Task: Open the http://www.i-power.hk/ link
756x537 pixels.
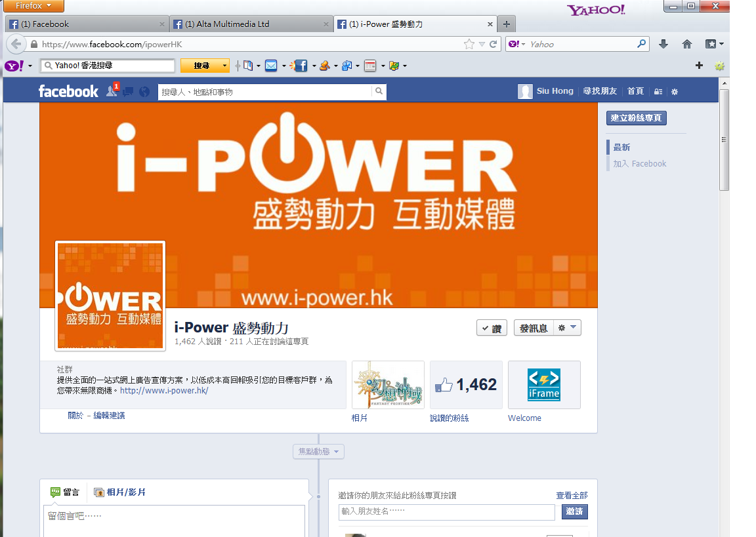Action: pos(164,391)
